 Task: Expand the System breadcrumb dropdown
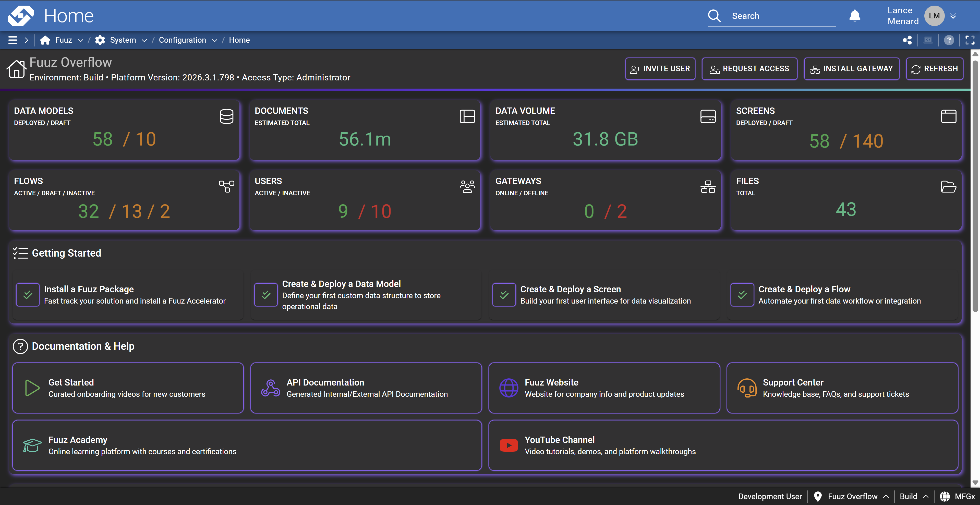144,40
